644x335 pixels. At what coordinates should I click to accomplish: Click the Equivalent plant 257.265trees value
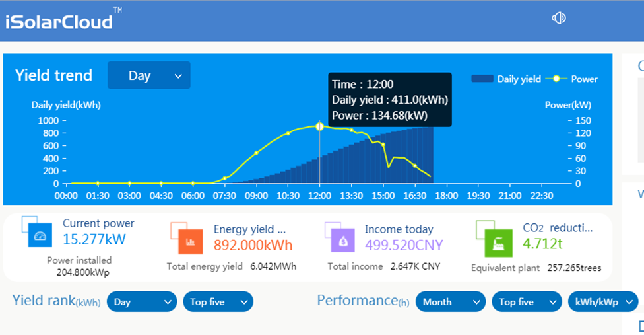pos(574,268)
